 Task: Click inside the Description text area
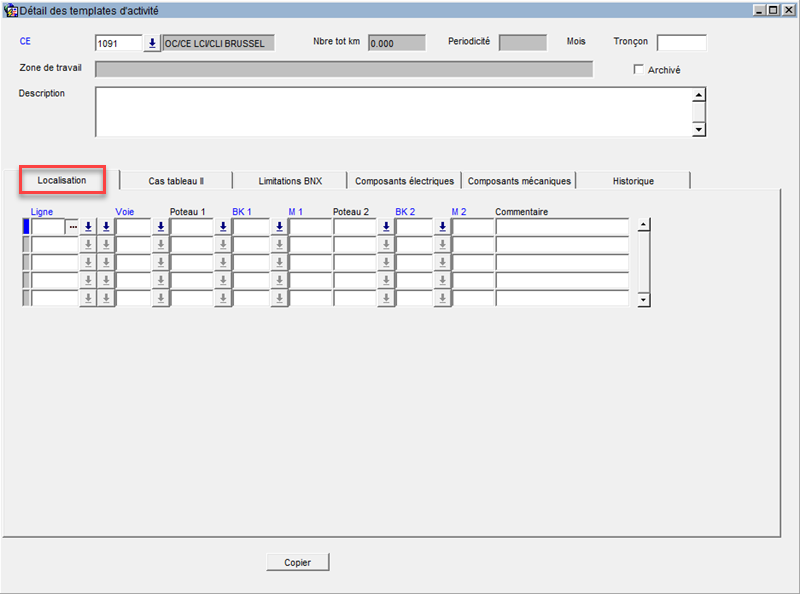point(393,112)
